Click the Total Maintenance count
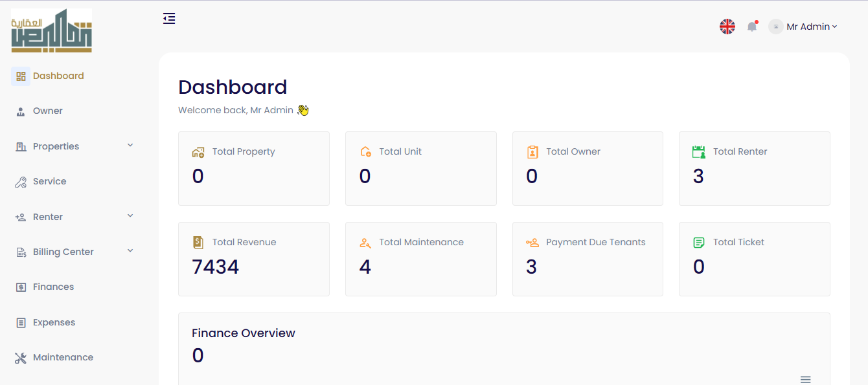 (365, 267)
